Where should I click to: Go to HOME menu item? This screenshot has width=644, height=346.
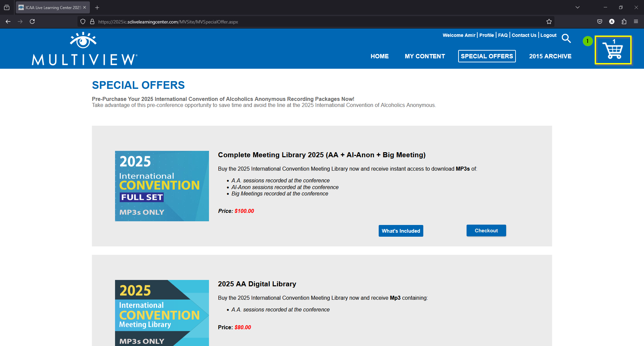(x=380, y=56)
